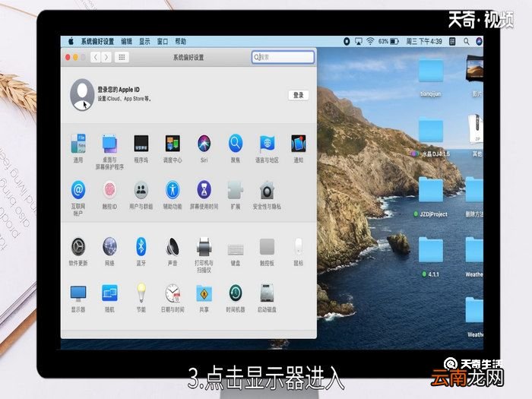The width and height of the screenshot is (532, 399).
Task: Open Internet Accounts (互联网帐户)
Action: pyautogui.click(x=78, y=190)
